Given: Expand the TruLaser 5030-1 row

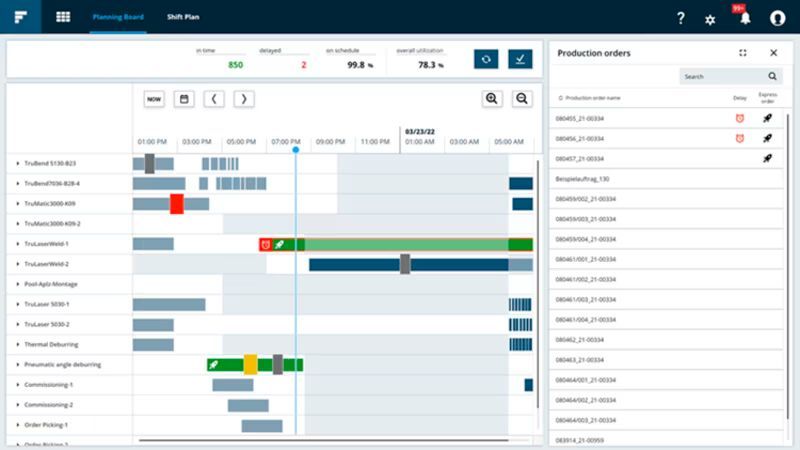Looking at the screenshot, I should point(17,304).
